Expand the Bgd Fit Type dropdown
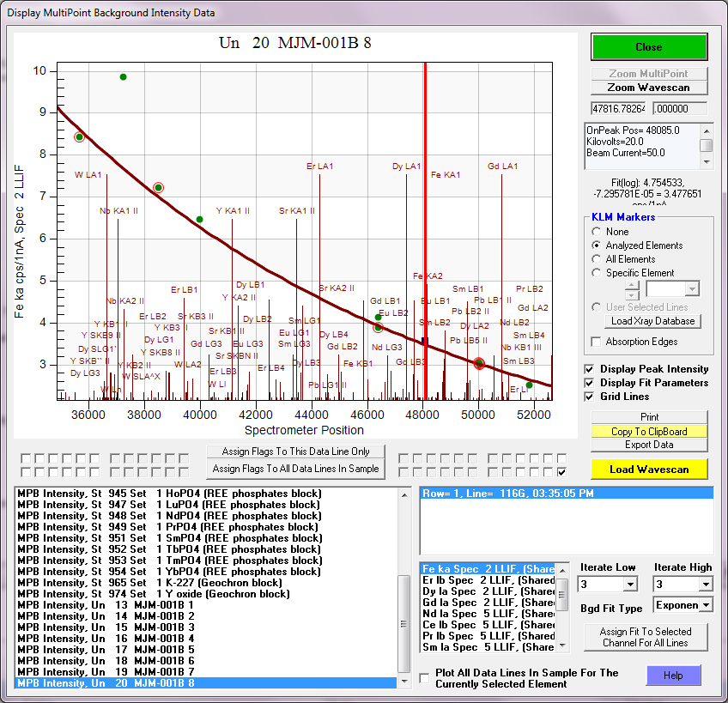The image size is (728, 703). [705, 605]
